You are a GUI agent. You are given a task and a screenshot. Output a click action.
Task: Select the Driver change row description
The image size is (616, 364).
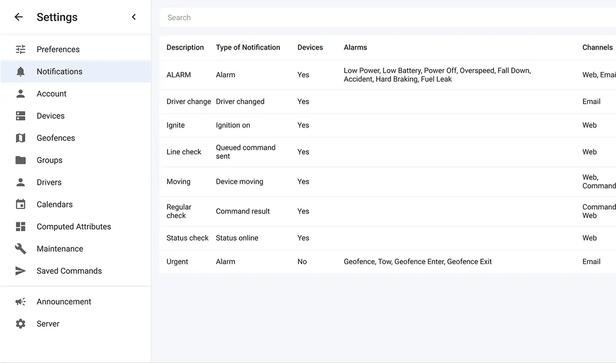click(189, 102)
